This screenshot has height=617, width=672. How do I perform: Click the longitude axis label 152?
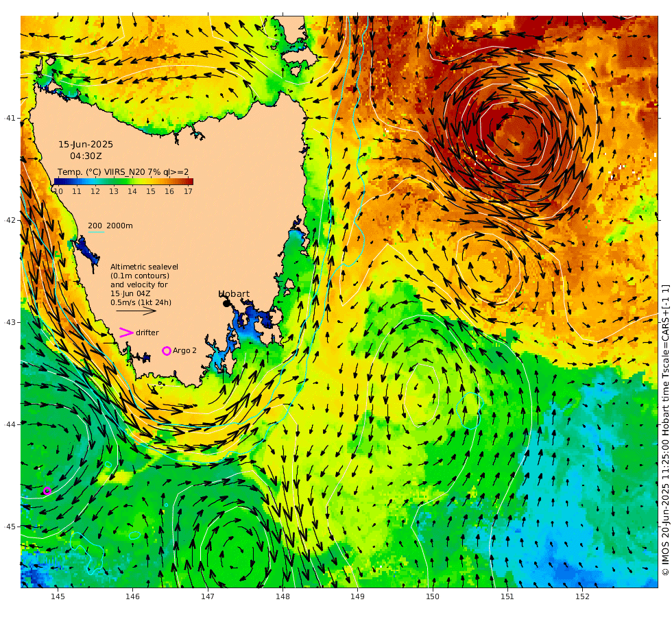(582, 596)
